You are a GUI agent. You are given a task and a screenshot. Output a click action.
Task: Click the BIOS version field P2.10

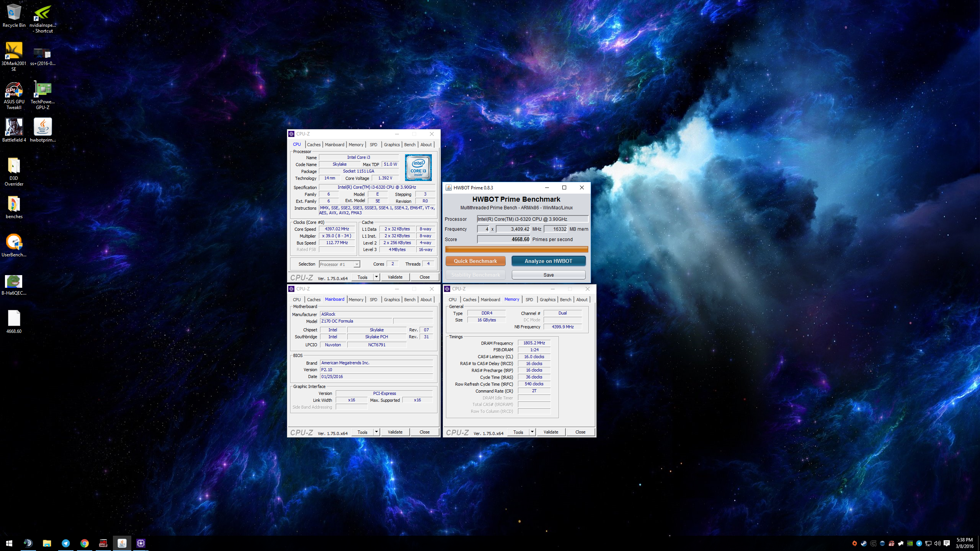tap(376, 370)
